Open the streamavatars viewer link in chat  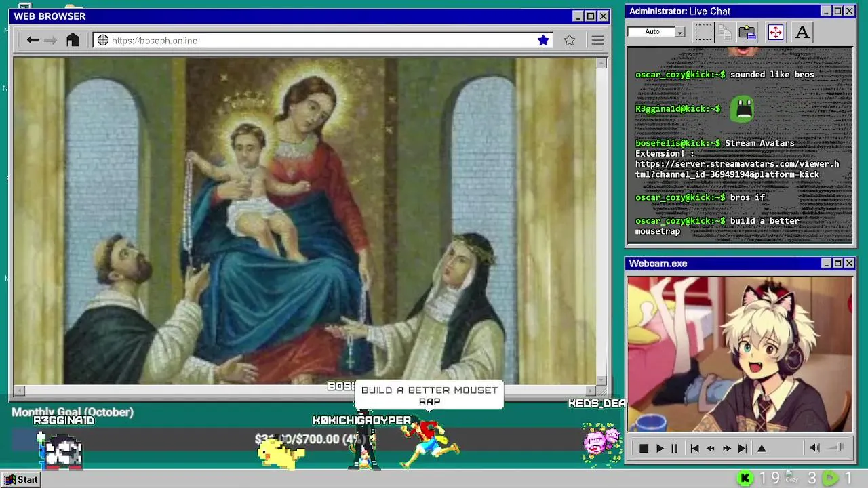737,169
